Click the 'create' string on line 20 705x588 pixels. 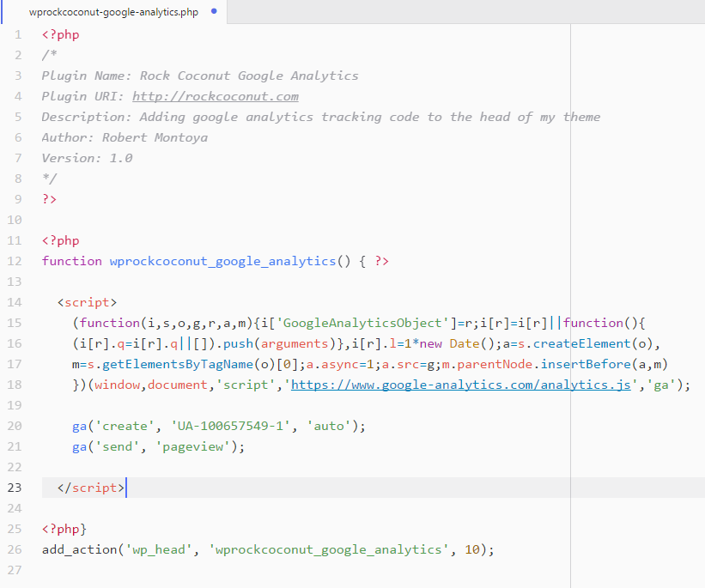125,426
